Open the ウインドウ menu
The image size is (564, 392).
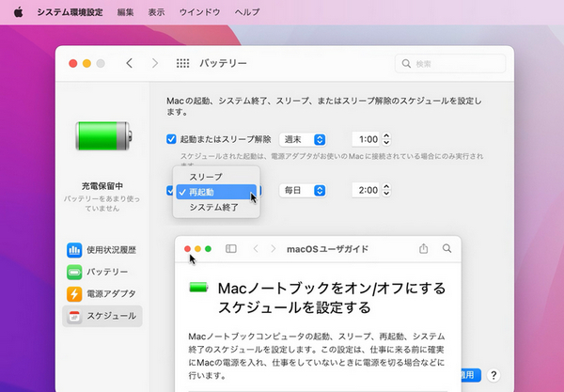click(199, 12)
